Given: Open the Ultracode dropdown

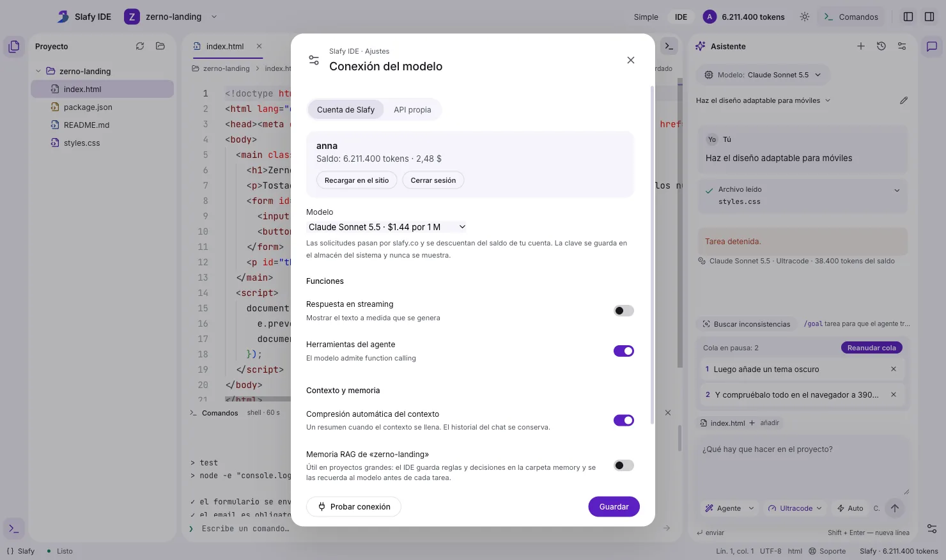Looking at the screenshot, I should click(x=795, y=508).
